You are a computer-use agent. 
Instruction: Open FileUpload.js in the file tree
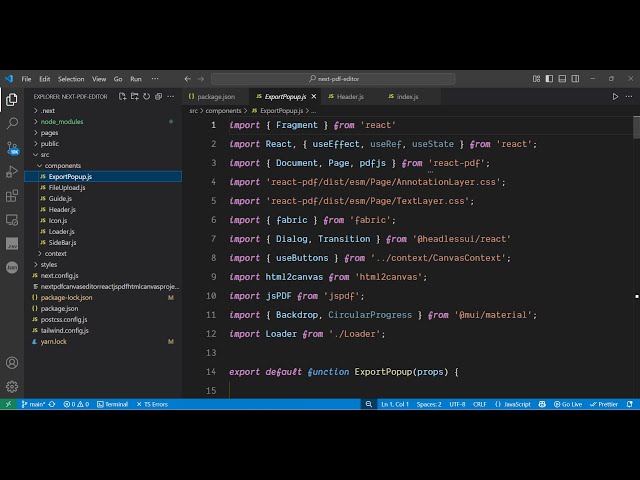click(103, 188)
